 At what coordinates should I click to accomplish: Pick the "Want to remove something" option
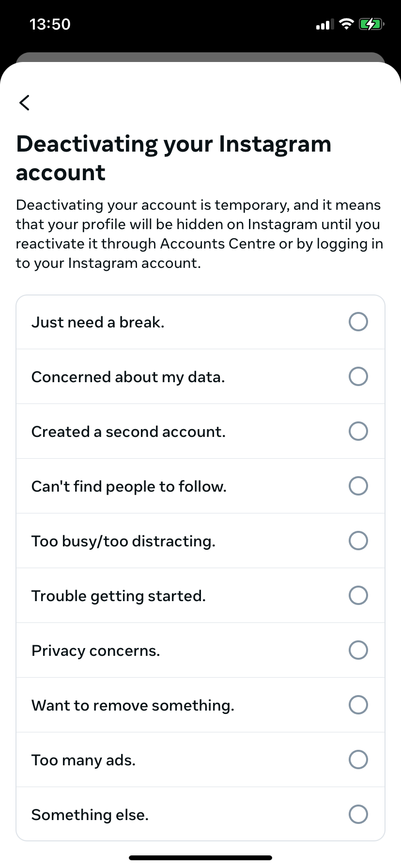coord(358,705)
